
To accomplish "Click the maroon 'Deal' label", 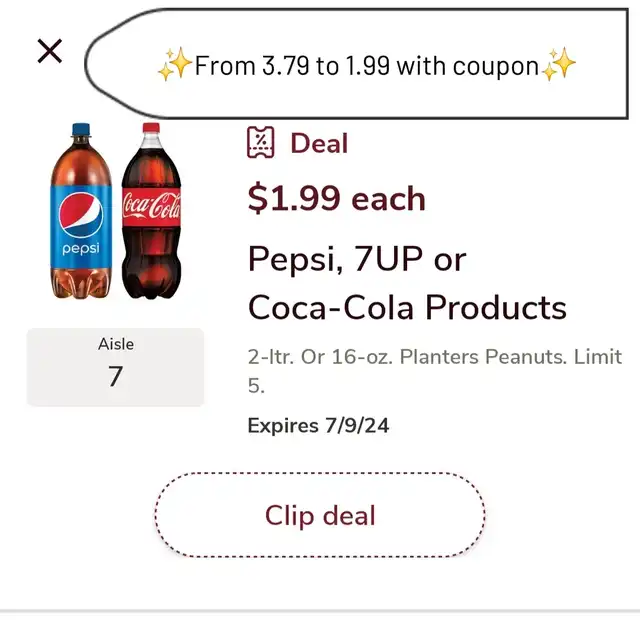I will pyautogui.click(x=319, y=143).
